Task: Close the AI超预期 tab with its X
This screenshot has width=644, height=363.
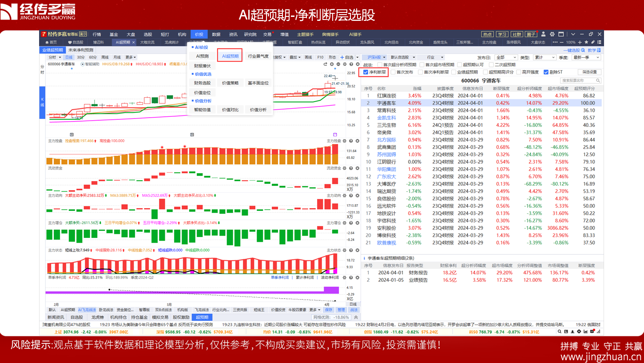Action: coord(134,43)
